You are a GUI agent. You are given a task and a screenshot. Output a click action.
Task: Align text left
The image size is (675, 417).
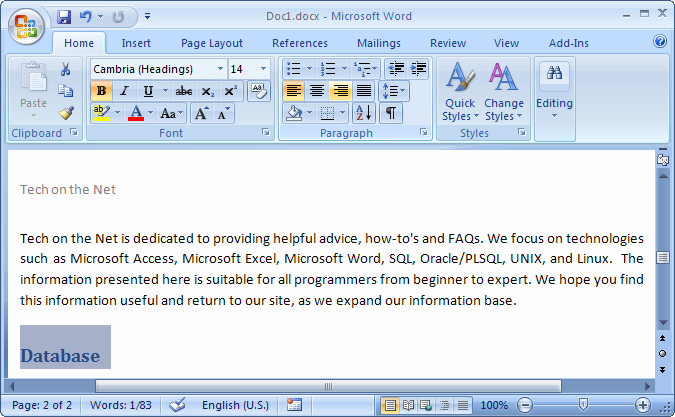point(294,91)
